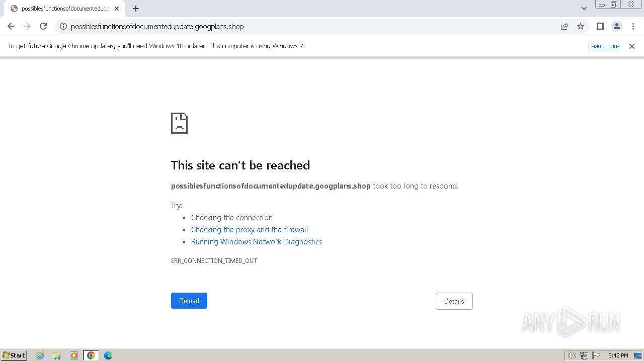
Task: Select the possiblesfunctionsofdocumentedupdate tab
Action: point(64,9)
